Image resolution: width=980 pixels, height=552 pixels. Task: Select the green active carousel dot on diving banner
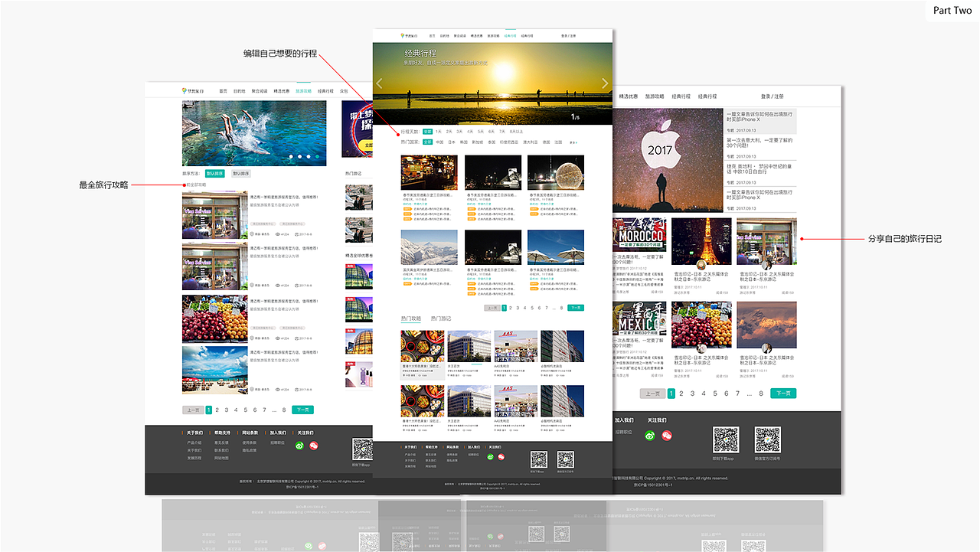318,156
